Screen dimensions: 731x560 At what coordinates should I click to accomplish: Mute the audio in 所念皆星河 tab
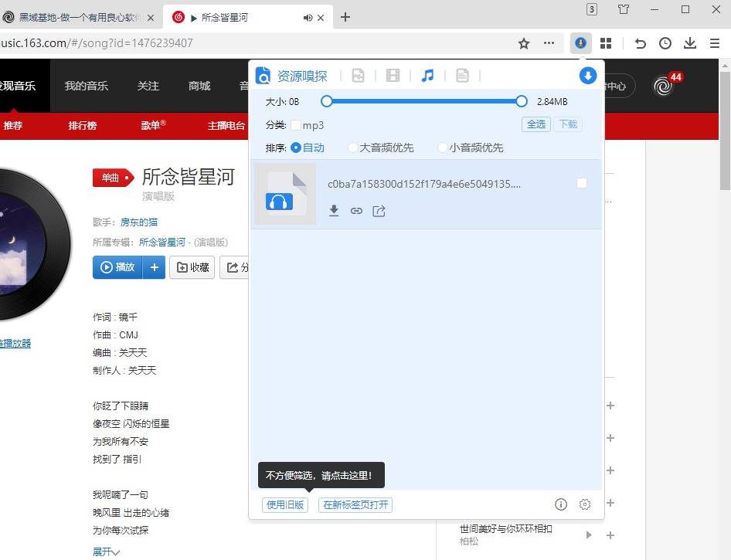click(308, 18)
